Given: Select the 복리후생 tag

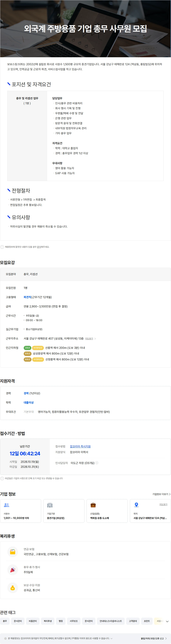Looking at the screenshot, I should pos(48,621).
